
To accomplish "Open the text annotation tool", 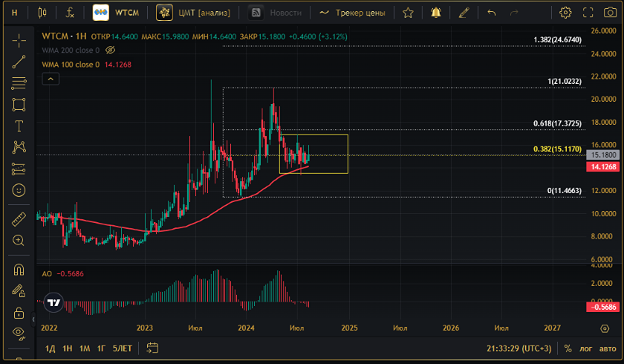I will pos(19,126).
